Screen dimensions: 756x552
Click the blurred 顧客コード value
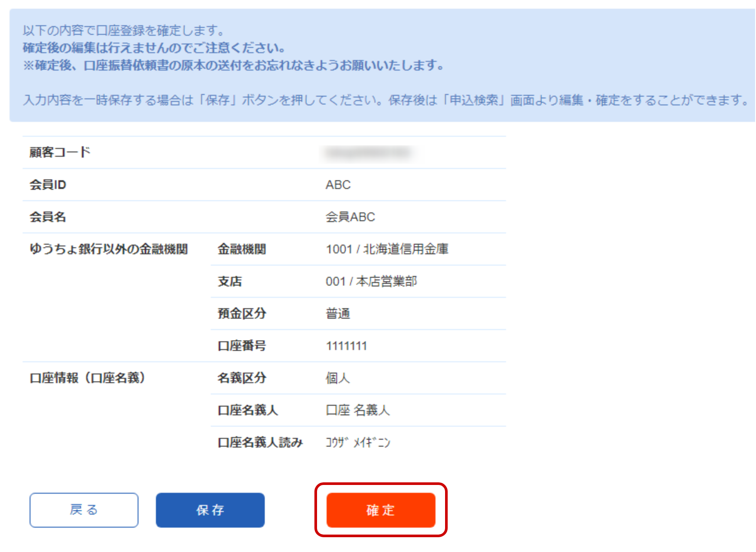pyautogui.click(x=370, y=152)
